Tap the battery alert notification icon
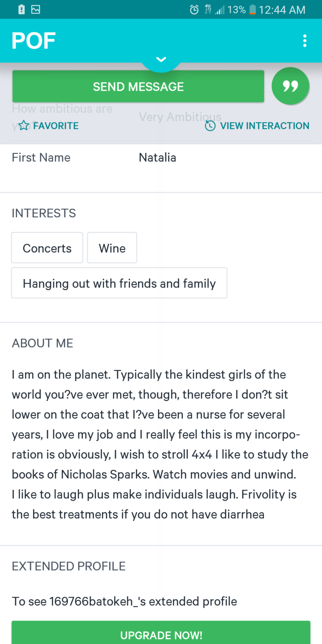 coord(22,9)
